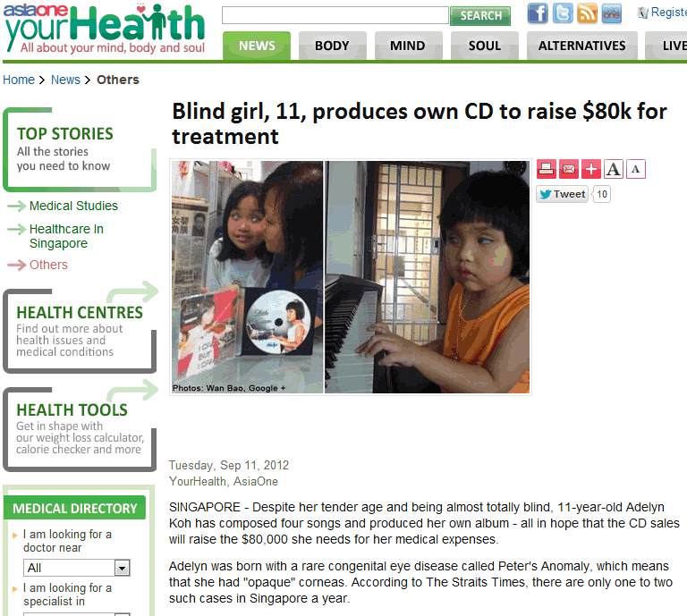Image resolution: width=687 pixels, height=616 pixels.
Task: Click in the search input field
Action: [x=335, y=15]
